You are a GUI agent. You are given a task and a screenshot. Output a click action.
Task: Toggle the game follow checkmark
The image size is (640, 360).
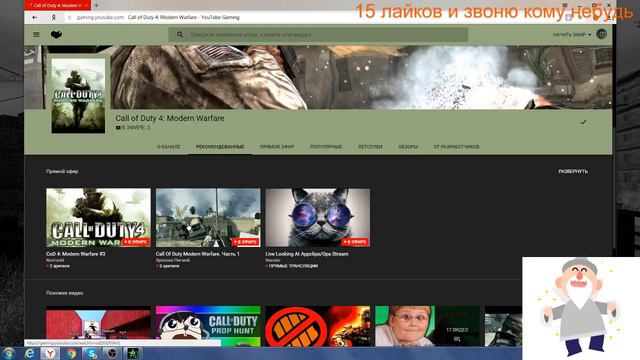[x=583, y=122]
